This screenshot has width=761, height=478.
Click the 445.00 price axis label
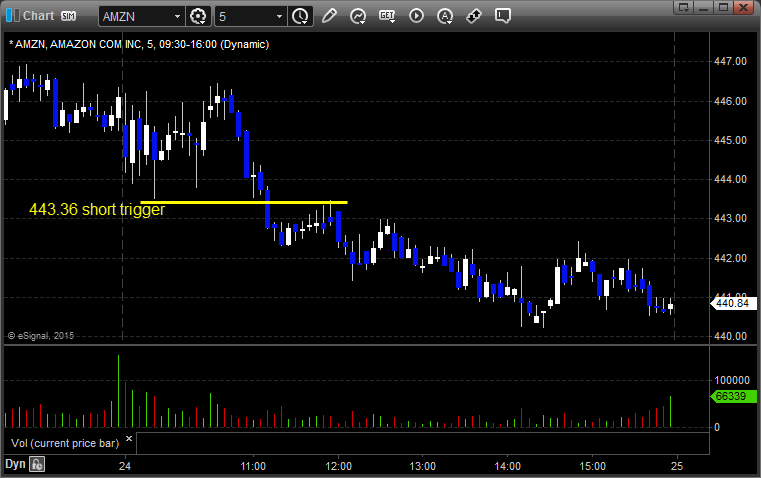click(730, 140)
